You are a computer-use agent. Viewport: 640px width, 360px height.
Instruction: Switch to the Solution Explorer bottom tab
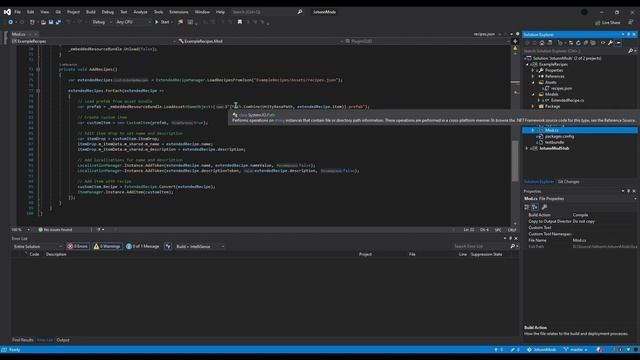[539, 182]
